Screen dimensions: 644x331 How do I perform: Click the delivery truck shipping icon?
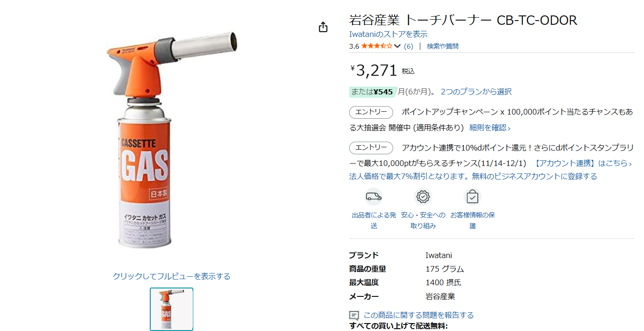point(374,197)
